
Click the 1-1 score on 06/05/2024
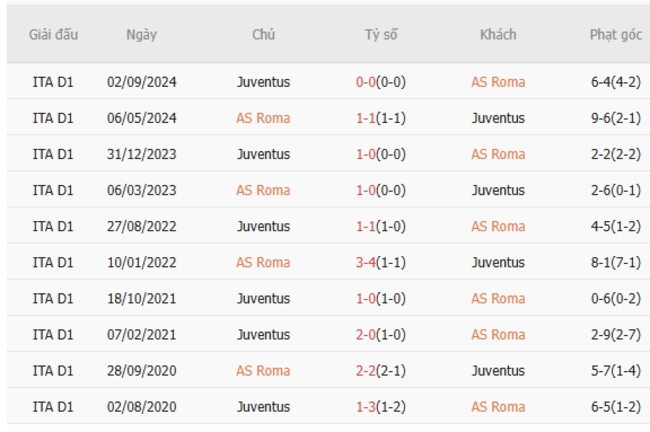coord(366,118)
